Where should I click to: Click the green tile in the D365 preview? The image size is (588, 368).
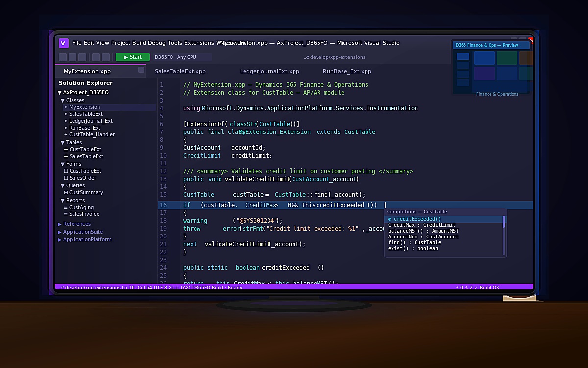tap(507, 58)
